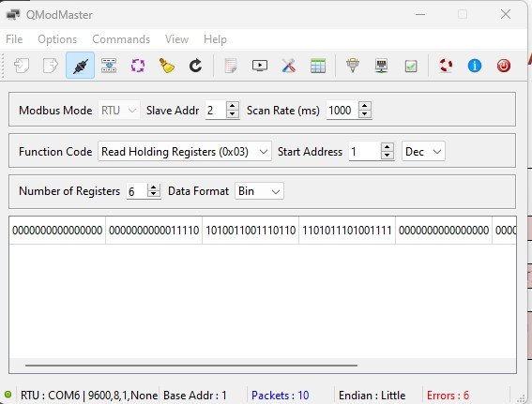
Task: Click the QModMaster title bar app icon
Action: pos(13,15)
